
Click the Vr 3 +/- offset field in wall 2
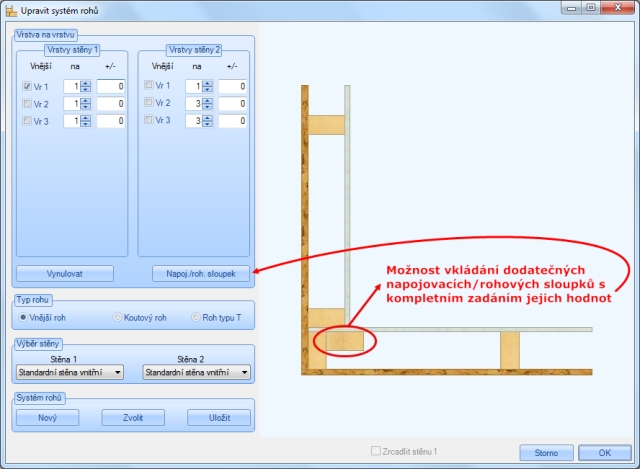(233, 121)
